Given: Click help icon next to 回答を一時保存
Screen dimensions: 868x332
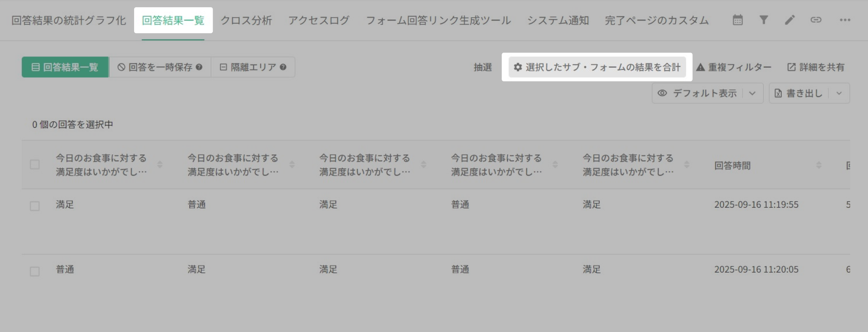Looking at the screenshot, I should [x=199, y=67].
